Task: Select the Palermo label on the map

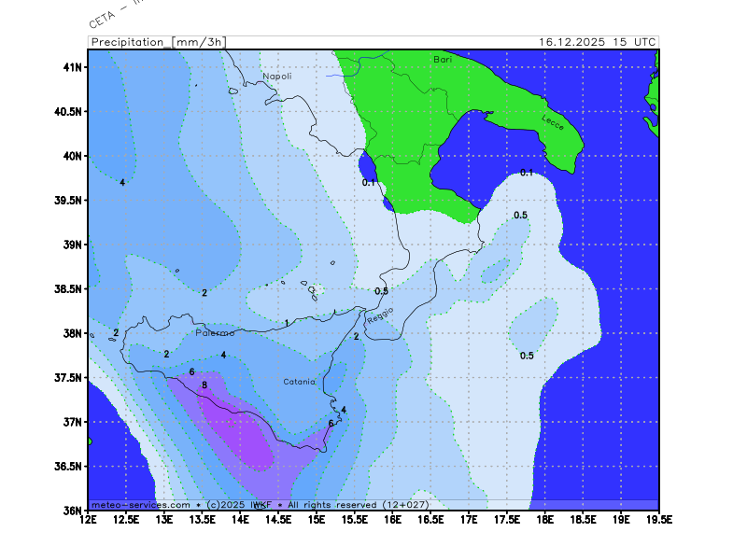Action: [216, 333]
